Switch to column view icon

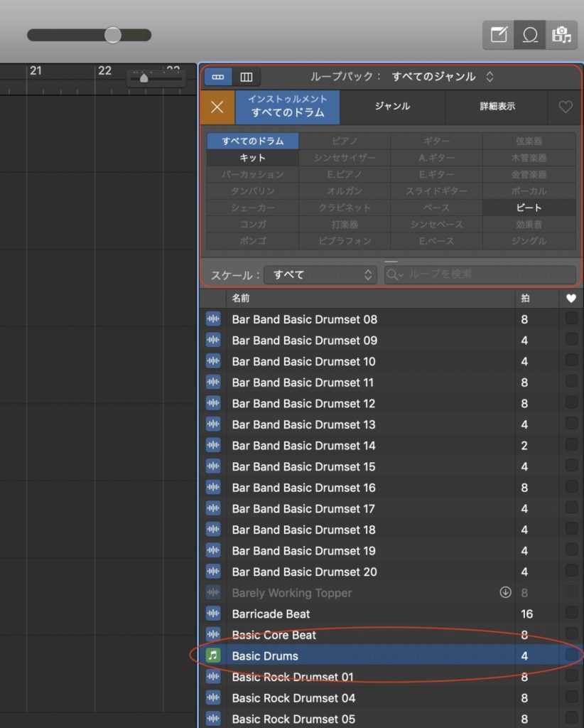coord(246,77)
